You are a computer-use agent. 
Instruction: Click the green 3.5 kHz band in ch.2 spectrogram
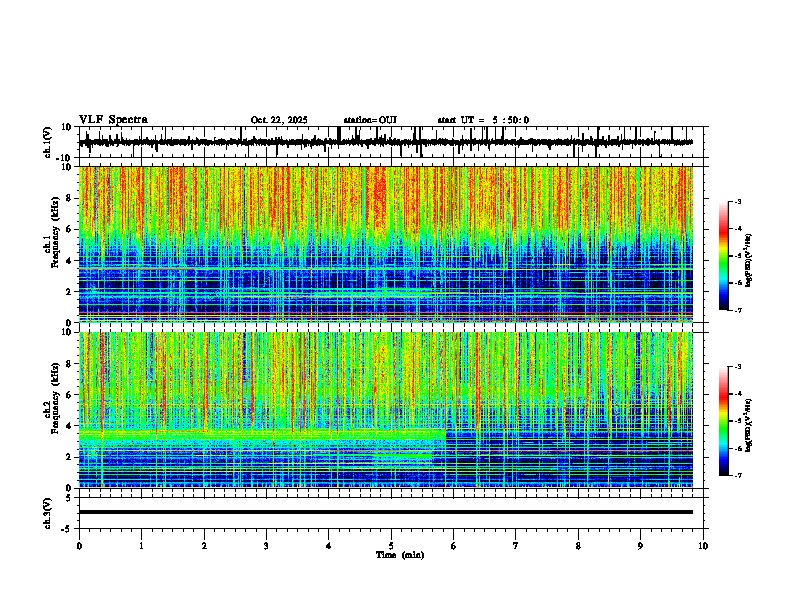pyautogui.click(x=262, y=435)
